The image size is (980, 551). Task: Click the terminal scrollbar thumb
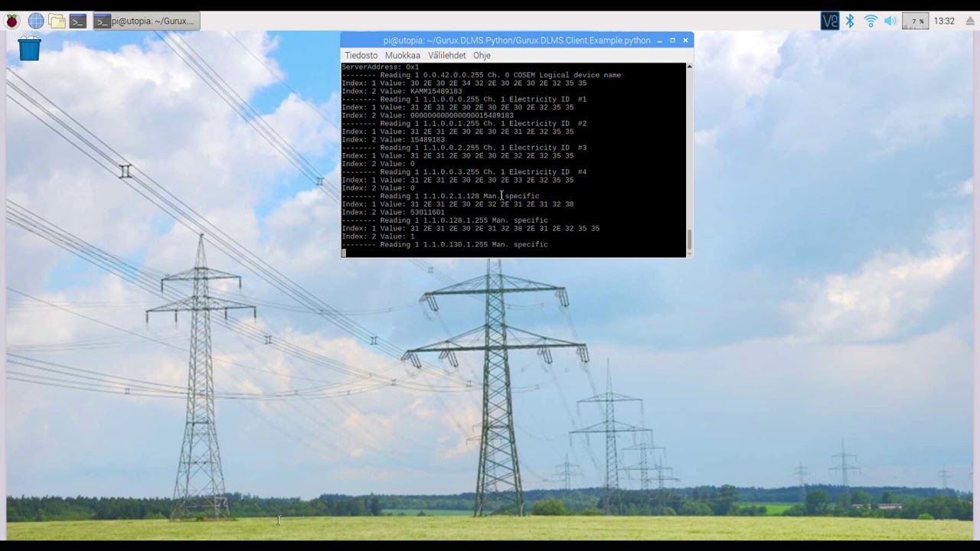pyautogui.click(x=689, y=240)
